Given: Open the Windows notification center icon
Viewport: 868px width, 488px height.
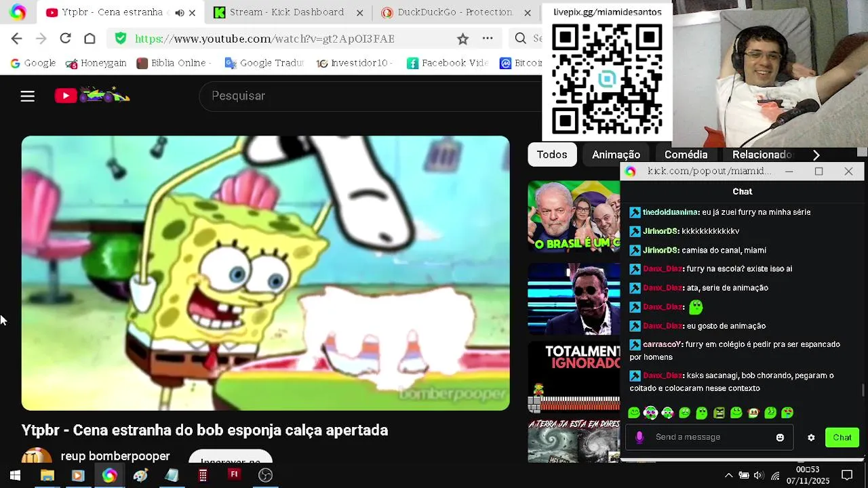Looking at the screenshot, I should pos(847,475).
